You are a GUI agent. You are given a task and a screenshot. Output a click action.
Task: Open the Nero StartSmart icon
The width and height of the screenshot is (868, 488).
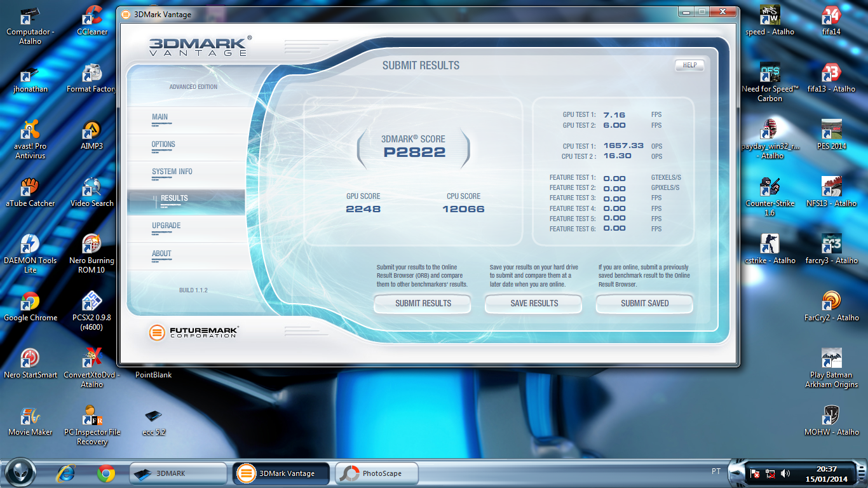point(31,363)
